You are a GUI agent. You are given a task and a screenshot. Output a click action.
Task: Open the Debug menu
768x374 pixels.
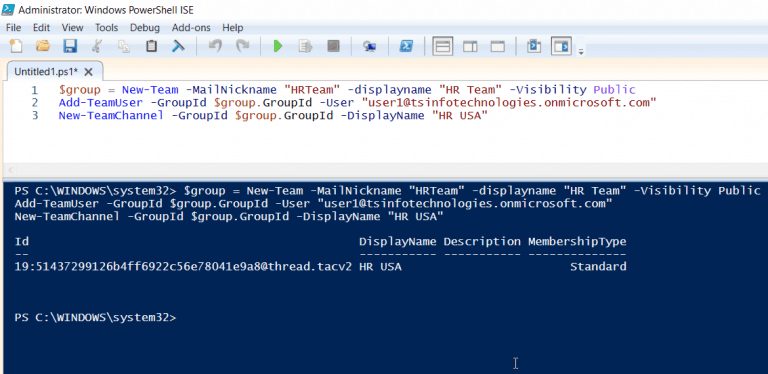click(x=144, y=28)
